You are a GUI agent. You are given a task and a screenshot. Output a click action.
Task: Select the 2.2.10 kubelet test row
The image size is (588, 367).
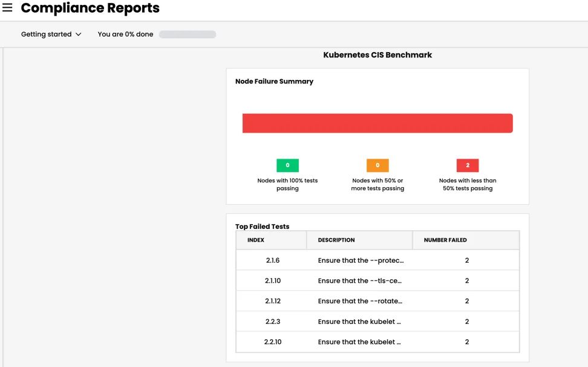[x=377, y=342]
